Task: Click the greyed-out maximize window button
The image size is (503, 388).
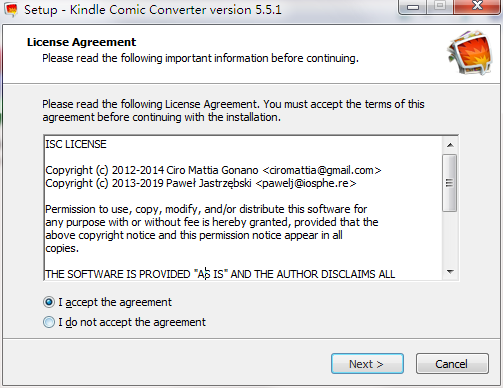Action: pyautogui.click(x=440, y=6)
